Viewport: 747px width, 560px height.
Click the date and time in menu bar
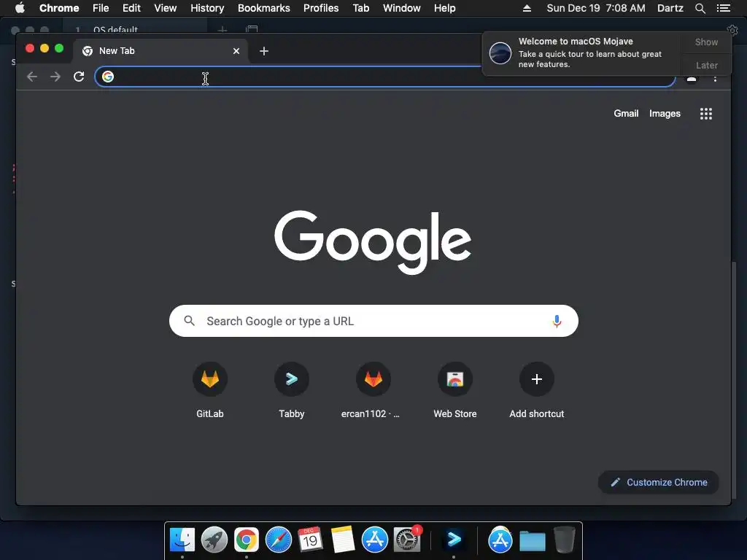[x=596, y=8]
